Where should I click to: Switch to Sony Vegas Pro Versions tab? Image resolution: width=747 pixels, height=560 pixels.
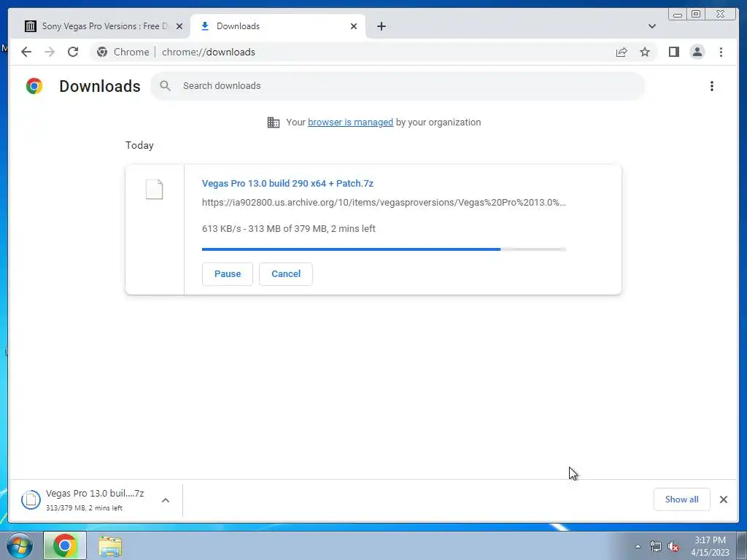point(104,26)
